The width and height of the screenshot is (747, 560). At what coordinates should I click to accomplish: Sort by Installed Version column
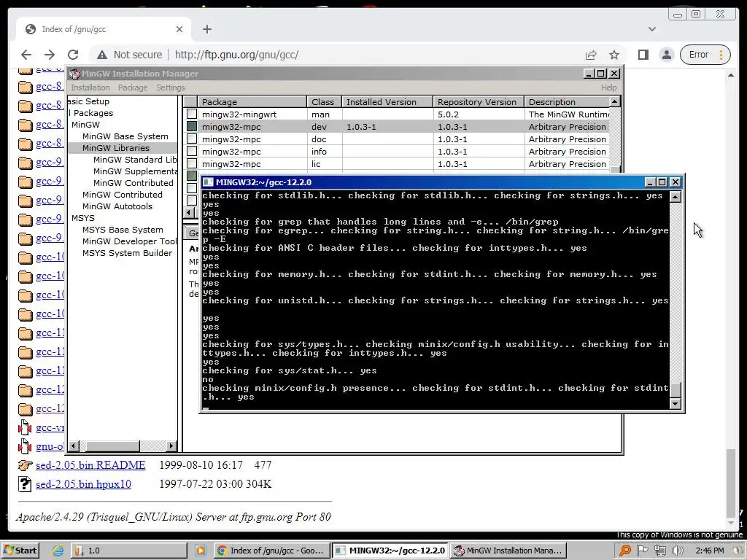click(x=387, y=102)
